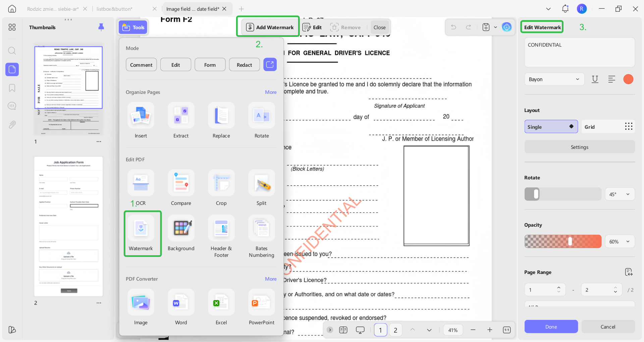Pin the Thumbnails panel
The image size is (644, 342).
pos(101,27)
